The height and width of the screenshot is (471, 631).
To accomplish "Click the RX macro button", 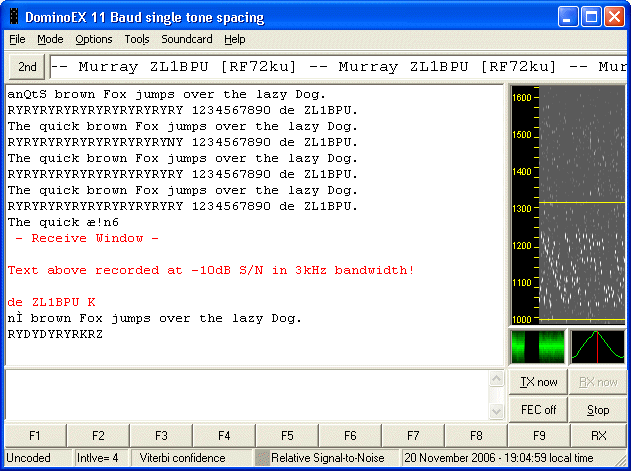I will pos(598,436).
